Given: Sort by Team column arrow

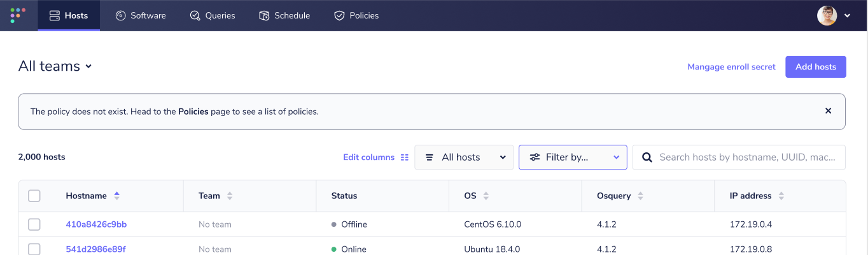Looking at the screenshot, I should tap(230, 196).
